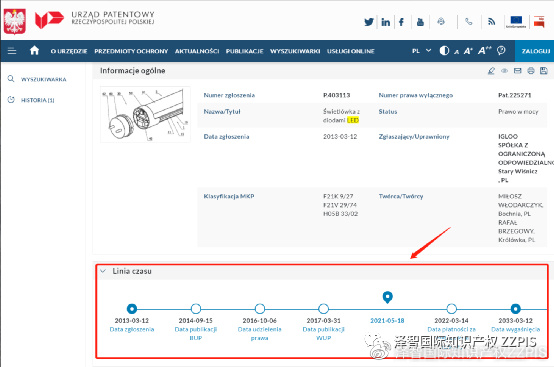Open the Twitter page link
This screenshot has width=554, height=367.
[x=369, y=22]
